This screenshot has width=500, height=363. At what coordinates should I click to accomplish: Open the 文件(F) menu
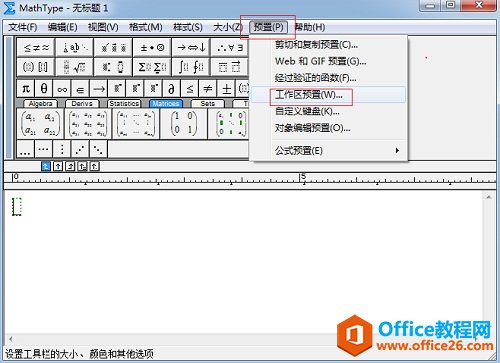[23, 27]
